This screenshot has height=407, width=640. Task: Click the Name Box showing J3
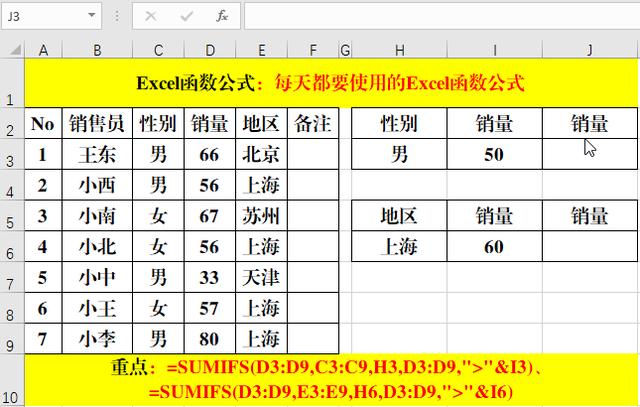(x=51, y=16)
